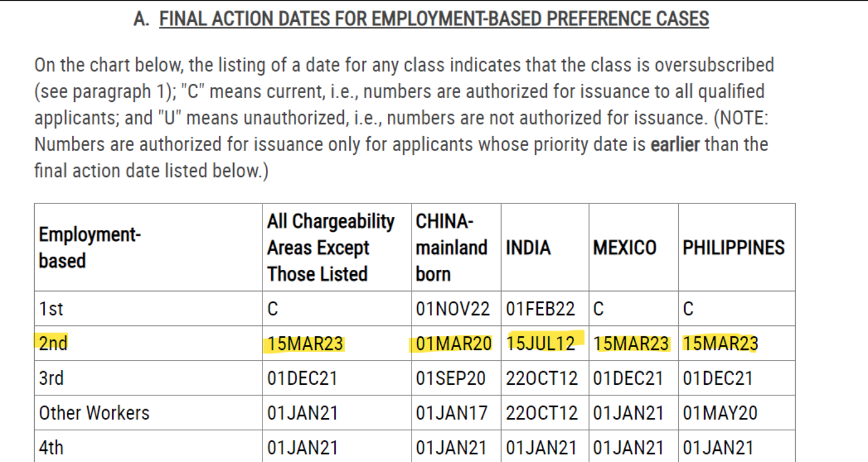Click the INDIA column header
Viewport: 868px width, 462px height.
pos(529,247)
